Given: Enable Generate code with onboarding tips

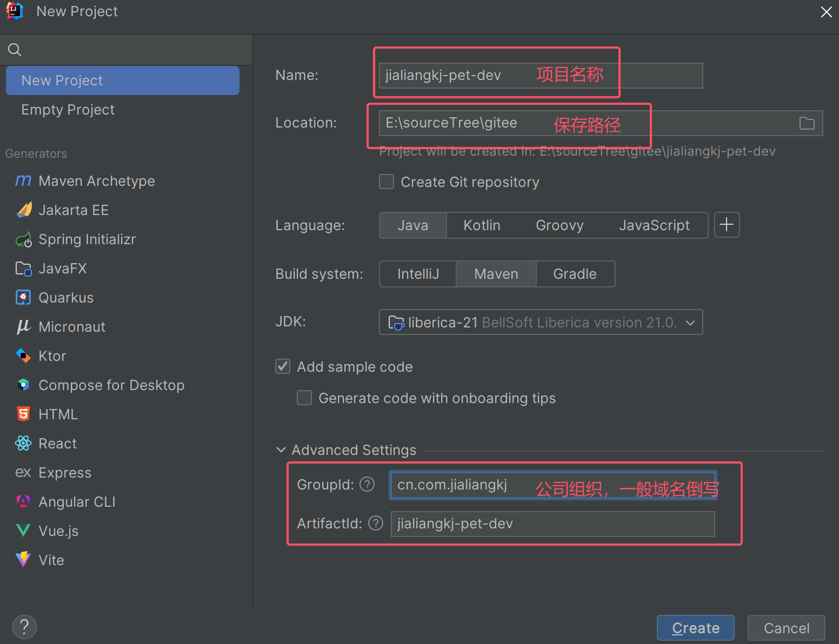Looking at the screenshot, I should pos(304,398).
